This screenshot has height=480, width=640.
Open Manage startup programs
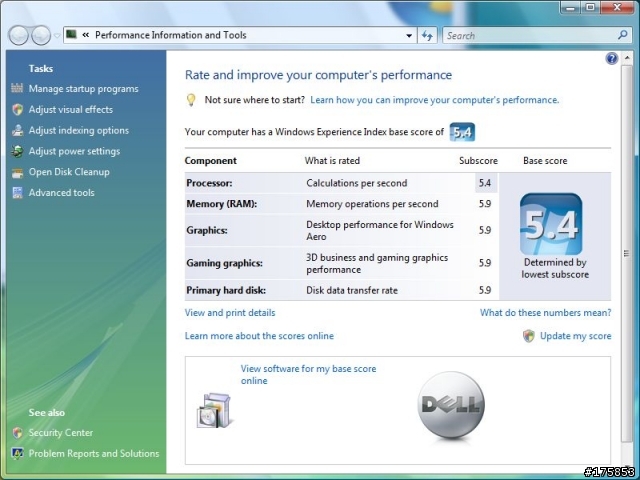[83, 89]
